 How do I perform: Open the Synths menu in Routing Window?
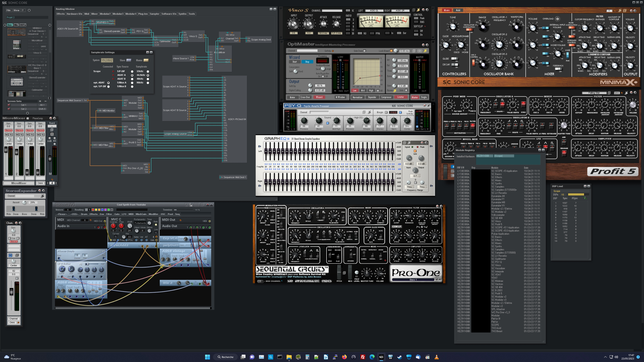[x=182, y=14]
